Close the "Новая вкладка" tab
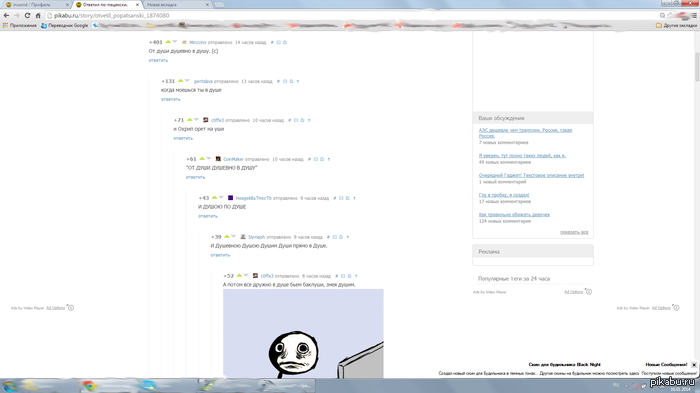This screenshot has height=393, width=700. [207, 4]
